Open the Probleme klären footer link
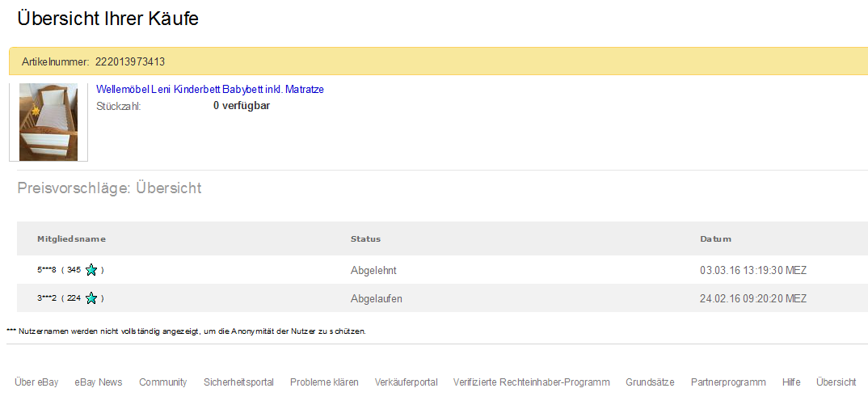The image size is (868, 405). coord(324,382)
